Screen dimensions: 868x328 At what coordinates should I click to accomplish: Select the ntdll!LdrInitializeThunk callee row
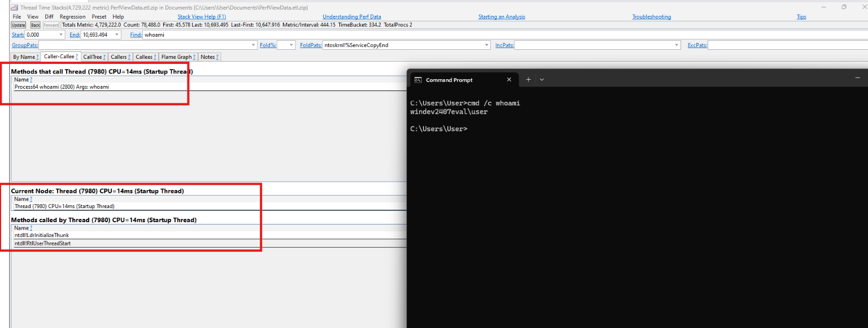click(x=210, y=235)
